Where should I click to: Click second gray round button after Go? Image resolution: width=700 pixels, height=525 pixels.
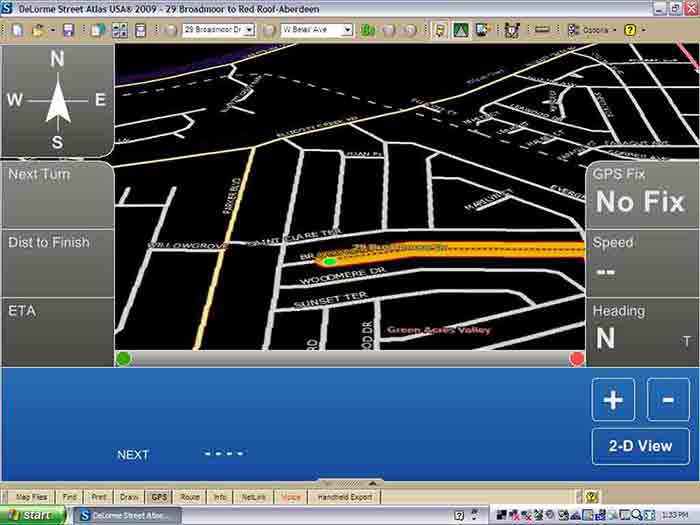coord(409,30)
